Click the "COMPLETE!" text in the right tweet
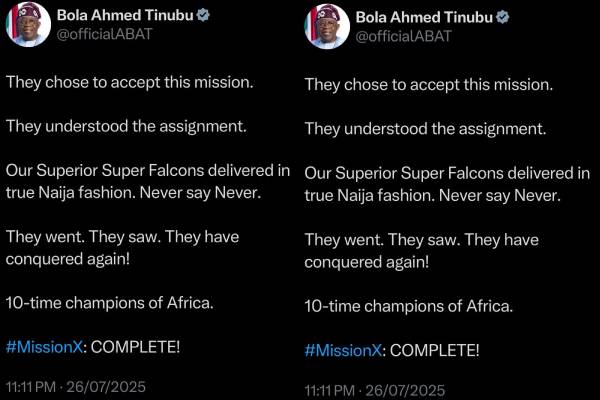Image resolution: width=600 pixels, height=400 pixels. point(434,350)
